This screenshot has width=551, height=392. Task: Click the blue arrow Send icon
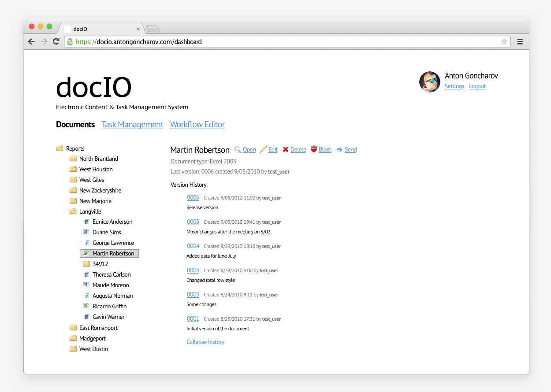[340, 149]
